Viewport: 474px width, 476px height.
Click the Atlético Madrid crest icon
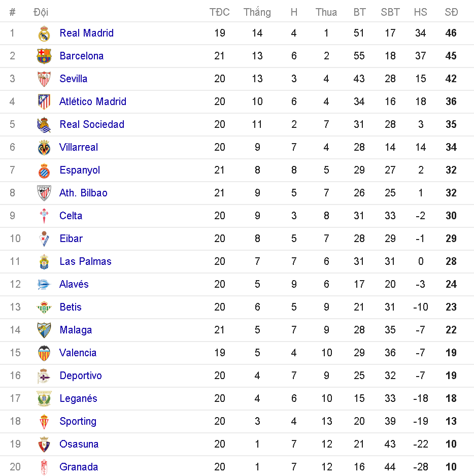(x=44, y=102)
